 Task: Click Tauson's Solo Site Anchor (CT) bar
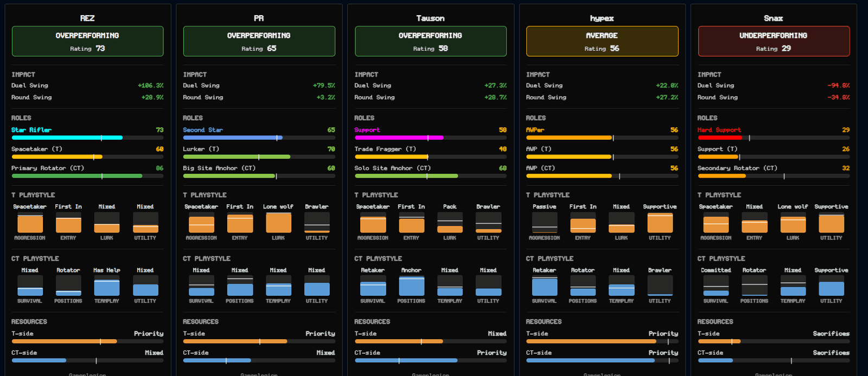430,176
